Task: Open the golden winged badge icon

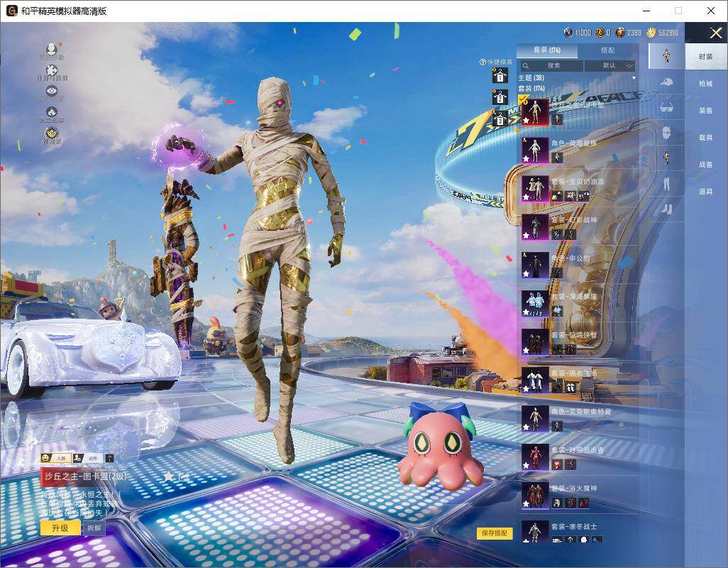Action: pyautogui.click(x=52, y=133)
